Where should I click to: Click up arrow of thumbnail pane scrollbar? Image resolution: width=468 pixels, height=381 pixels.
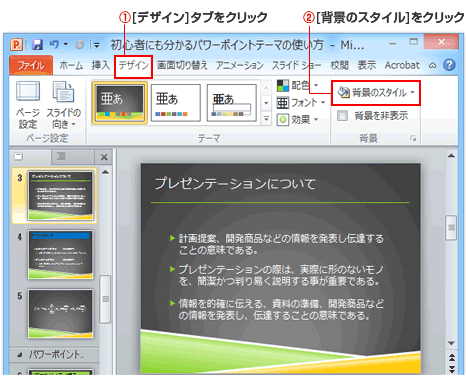coord(105,172)
